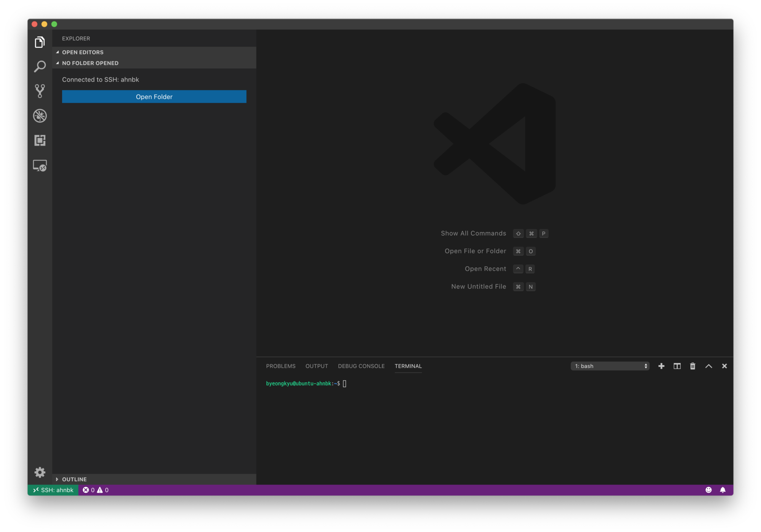The width and height of the screenshot is (761, 532).
Task: Click the notifications bell in status bar
Action: 723,490
